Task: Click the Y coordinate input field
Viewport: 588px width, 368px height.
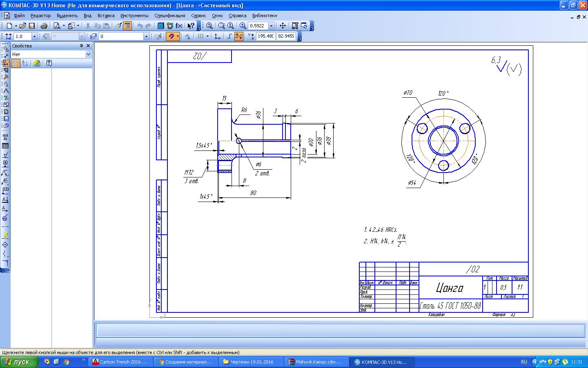Action: 286,36
